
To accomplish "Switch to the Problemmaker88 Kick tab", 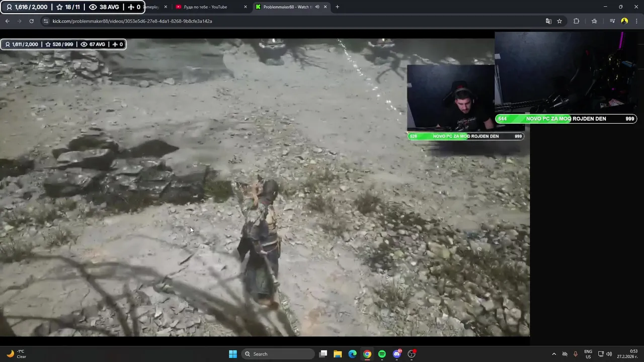I will (x=287, y=7).
